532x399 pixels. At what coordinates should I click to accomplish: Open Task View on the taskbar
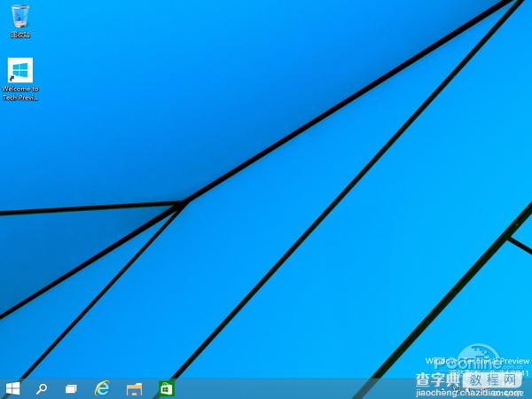click(71, 389)
